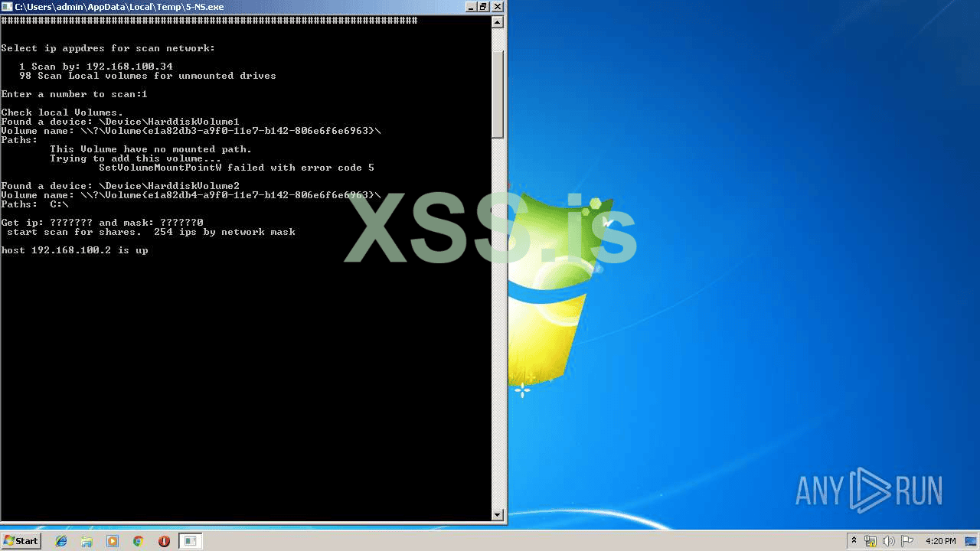Click the 4:20 PM taskbar clock
Image resolution: width=980 pixels, height=551 pixels.
click(x=941, y=541)
